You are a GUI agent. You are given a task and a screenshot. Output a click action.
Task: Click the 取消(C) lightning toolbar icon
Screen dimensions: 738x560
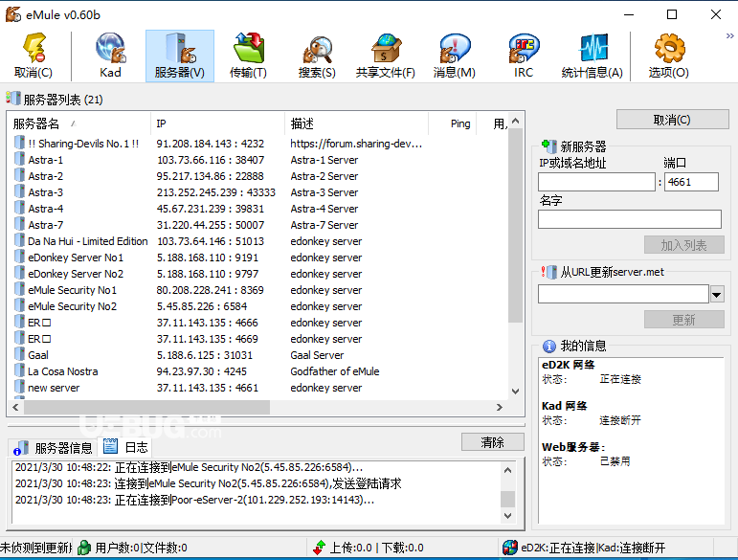point(34,56)
